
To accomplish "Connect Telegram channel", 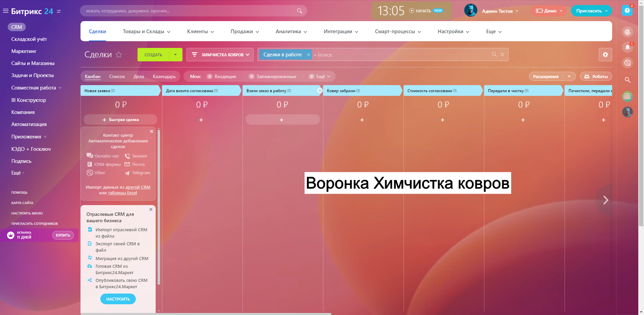I will pyautogui.click(x=138, y=173).
